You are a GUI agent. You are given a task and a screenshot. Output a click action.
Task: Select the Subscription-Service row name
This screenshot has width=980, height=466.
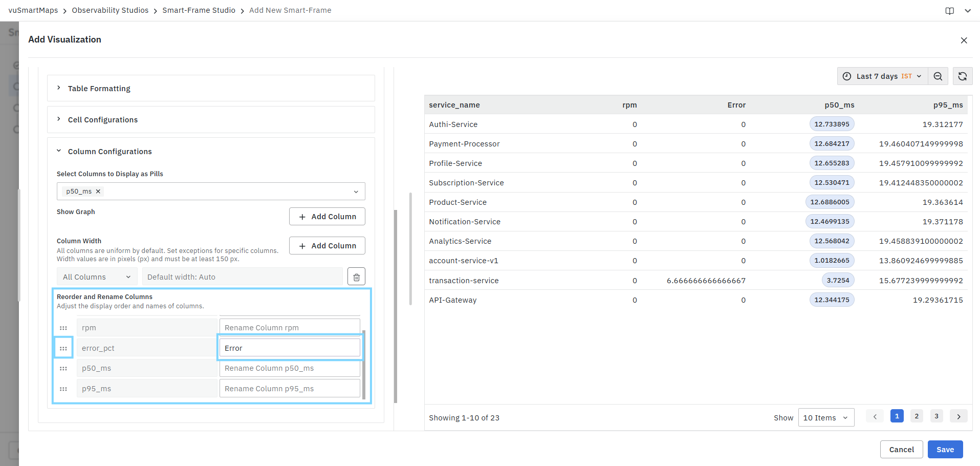coord(466,183)
